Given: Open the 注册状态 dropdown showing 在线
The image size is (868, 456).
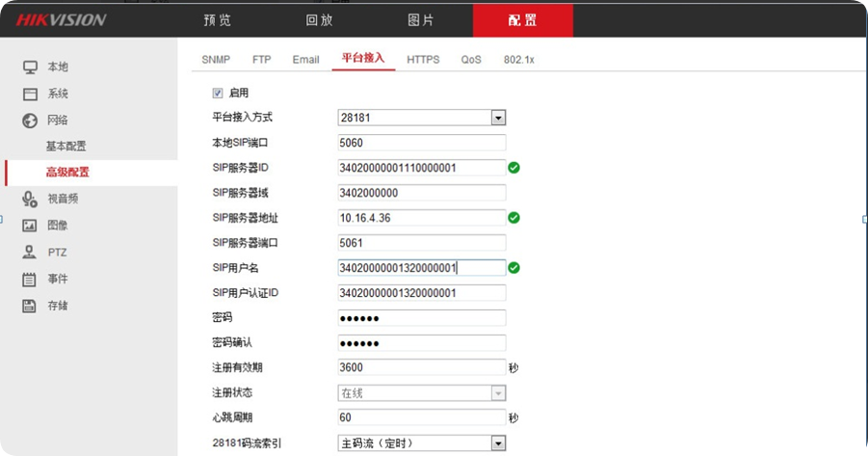Looking at the screenshot, I should (421, 392).
